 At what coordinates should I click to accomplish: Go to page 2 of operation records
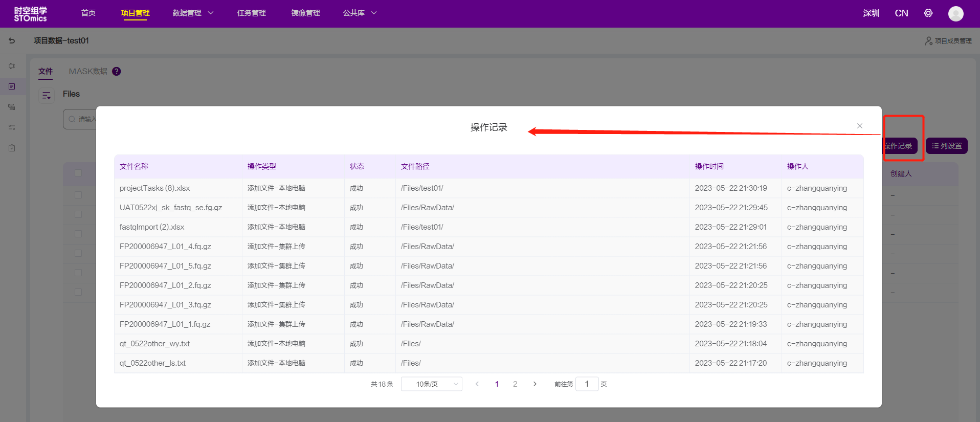click(515, 384)
